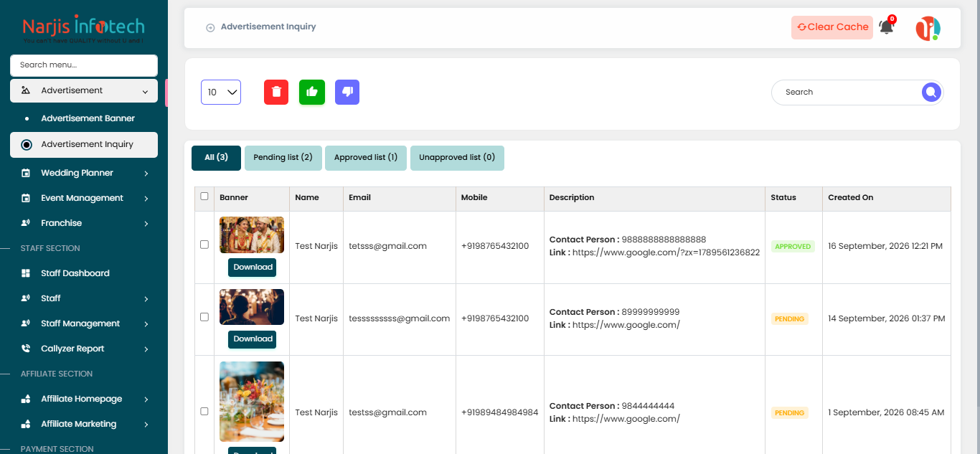Expand the Event Management chevron
Image resolution: width=980 pixels, height=454 pixels.
[146, 199]
